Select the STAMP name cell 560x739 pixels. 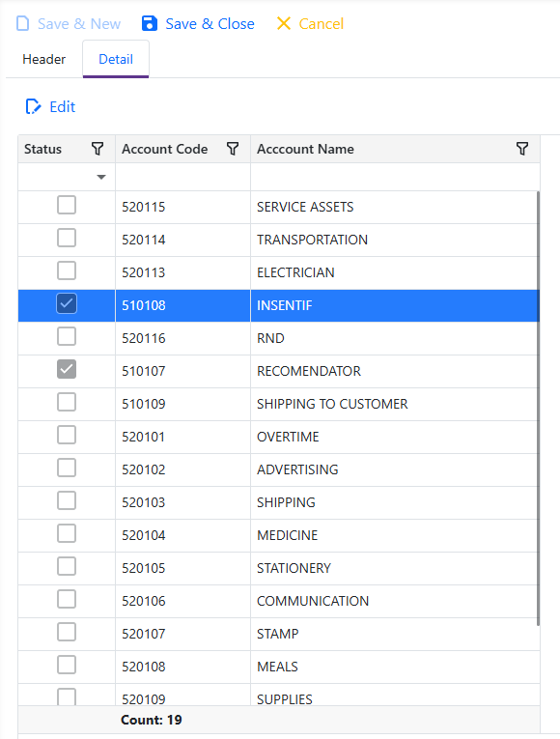pyautogui.click(x=394, y=634)
